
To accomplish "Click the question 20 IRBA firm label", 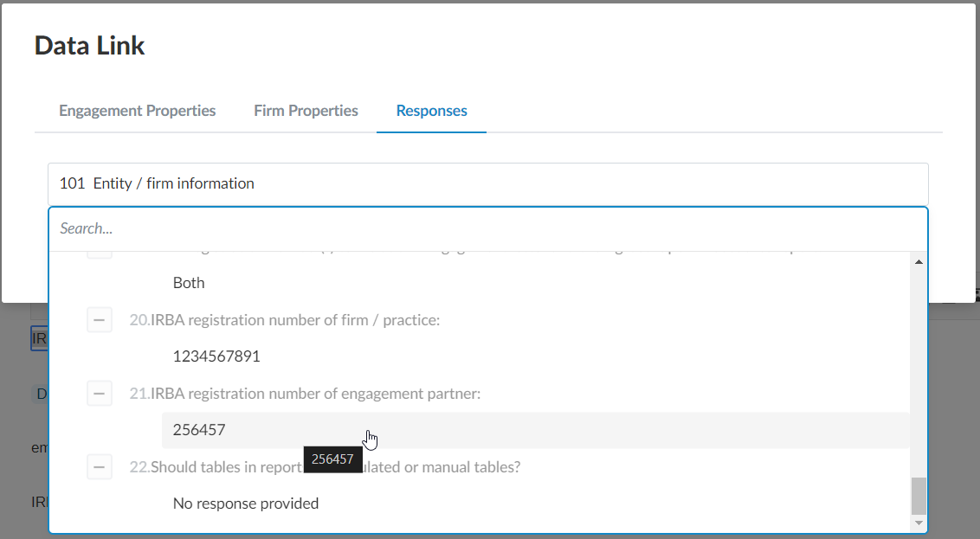I will [294, 320].
